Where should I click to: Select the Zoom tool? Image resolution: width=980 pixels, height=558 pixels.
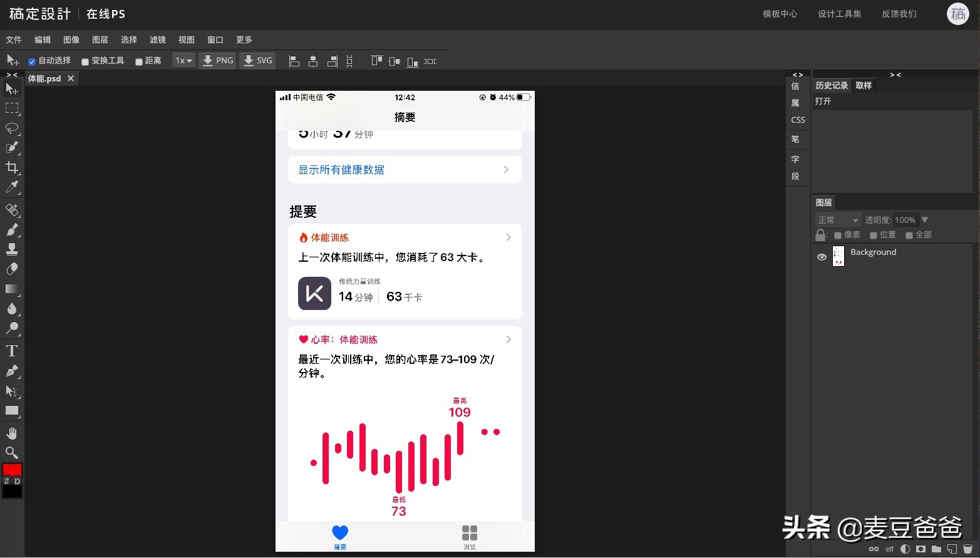pyautogui.click(x=12, y=452)
